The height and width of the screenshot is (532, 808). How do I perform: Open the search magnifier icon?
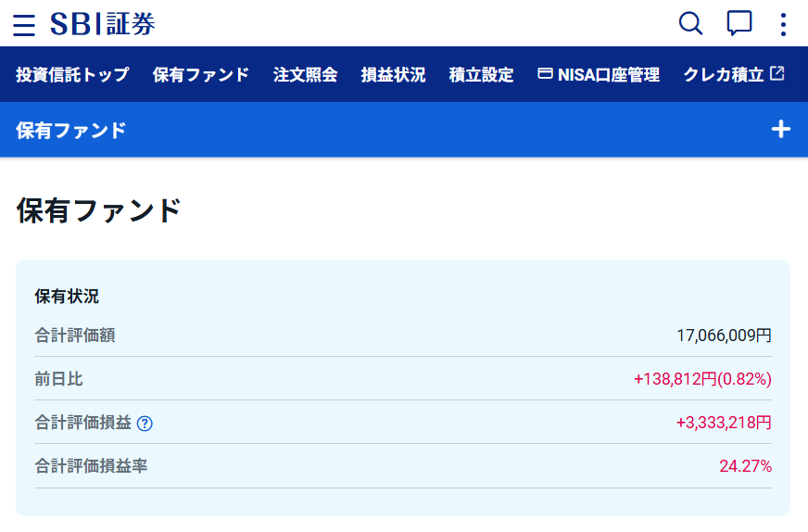pyautogui.click(x=690, y=24)
